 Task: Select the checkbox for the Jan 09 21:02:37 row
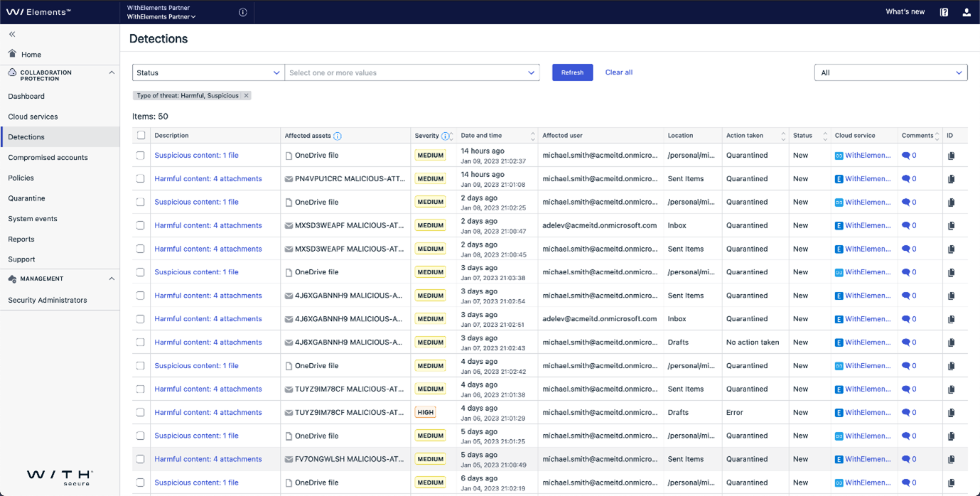[141, 156]
